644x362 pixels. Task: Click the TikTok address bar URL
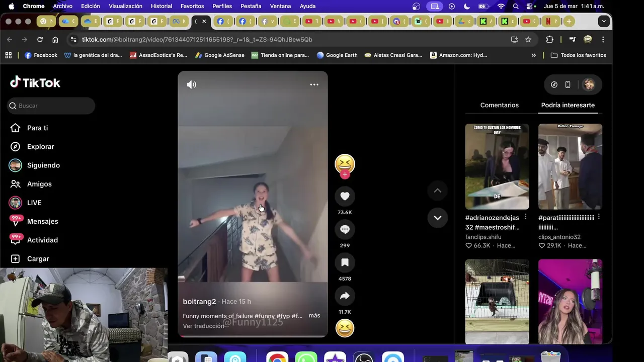197,39
